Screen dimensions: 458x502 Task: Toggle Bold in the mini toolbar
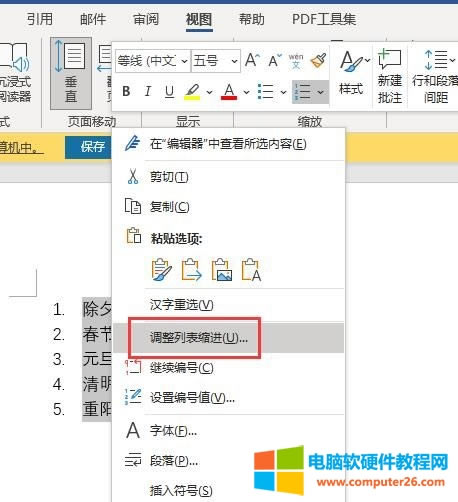[x=126, y=91]
